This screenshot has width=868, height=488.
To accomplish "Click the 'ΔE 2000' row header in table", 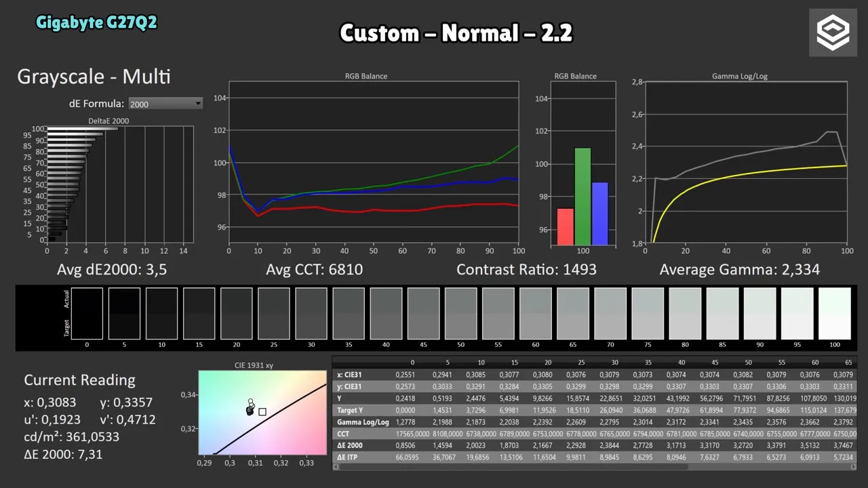I will coord(363,447).
